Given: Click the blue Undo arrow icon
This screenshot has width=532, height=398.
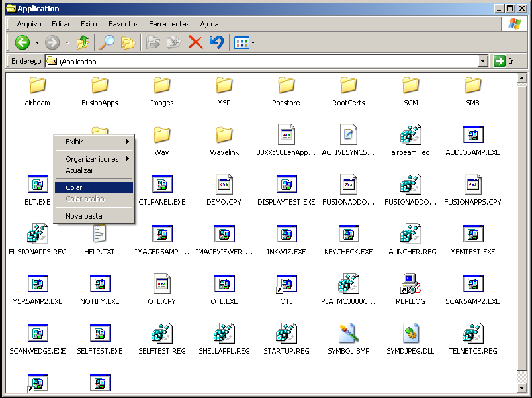Looking at the screenshot, I should [216, 43].
